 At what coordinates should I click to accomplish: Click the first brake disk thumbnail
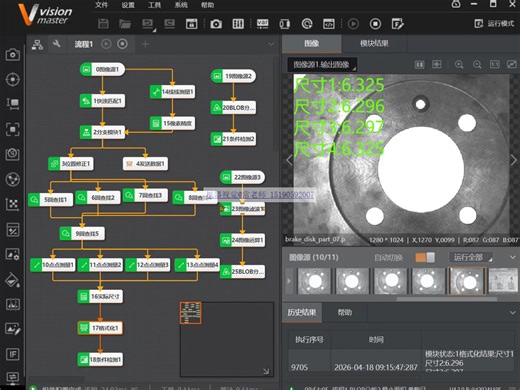tap(314, 281)
